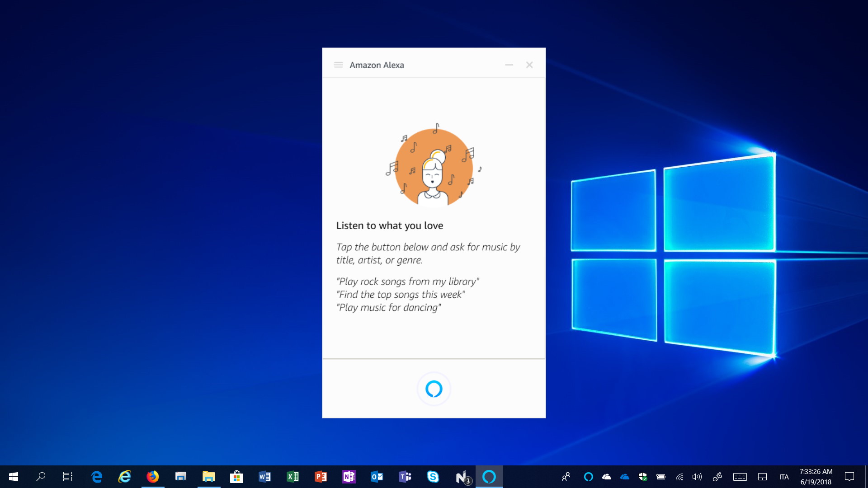Open the Wi-Fi network tray icon
Screen dimensions: 868x488
(x=679, y=477)
